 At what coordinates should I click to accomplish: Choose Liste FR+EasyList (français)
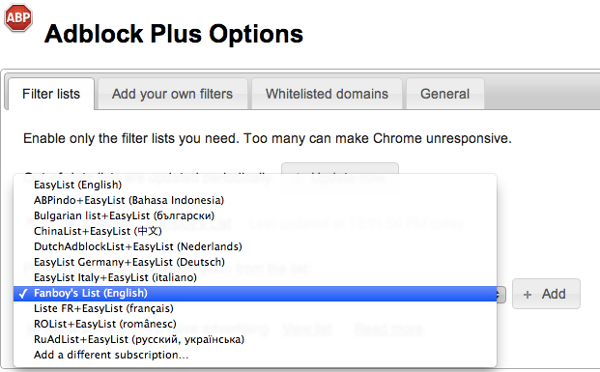[x=255, y=308]
